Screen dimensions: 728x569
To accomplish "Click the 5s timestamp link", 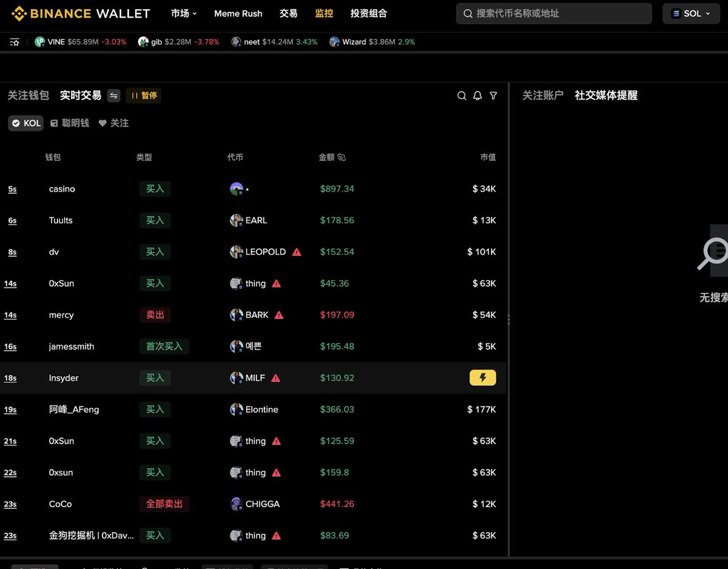I will (x=12, y=189).
